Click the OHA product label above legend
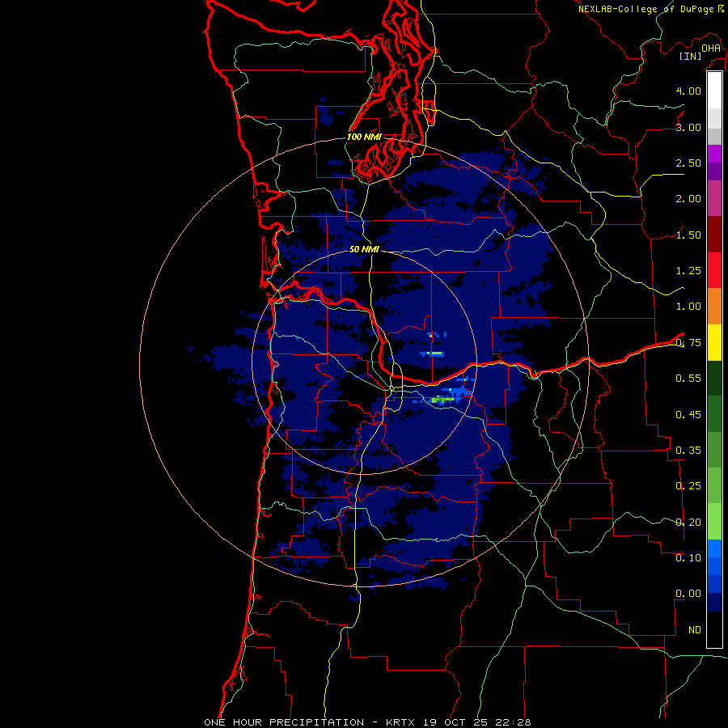 pos(711,49)
